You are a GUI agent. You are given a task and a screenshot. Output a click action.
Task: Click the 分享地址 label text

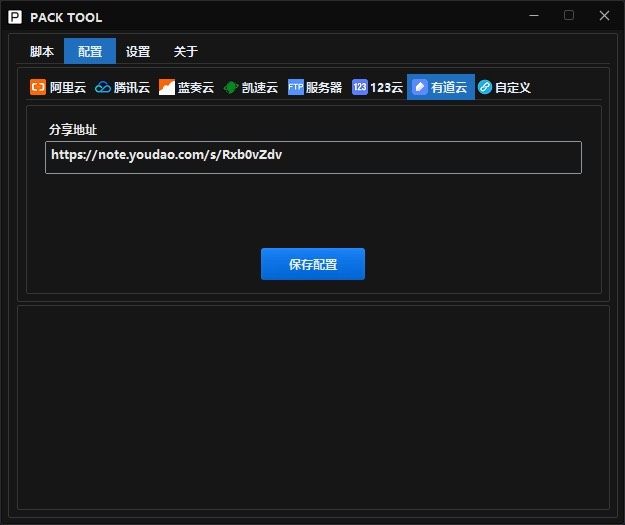[x=73, y=130]
